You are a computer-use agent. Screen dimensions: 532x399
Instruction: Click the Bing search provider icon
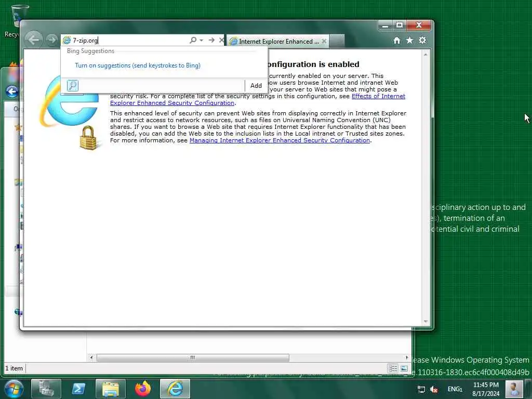click(73, 86)
